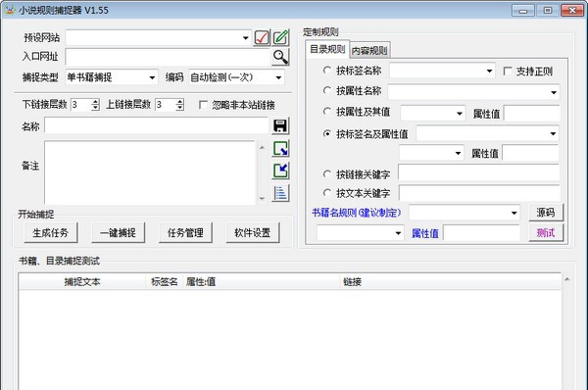588x390 pixels.
Task: Click the floppy disk save icon
Action: (280, 126)
